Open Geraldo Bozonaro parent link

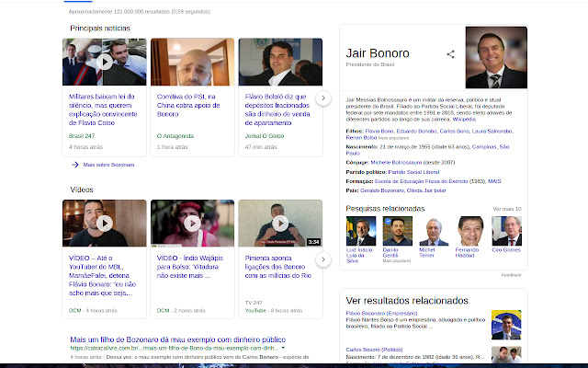pos(382,190)
